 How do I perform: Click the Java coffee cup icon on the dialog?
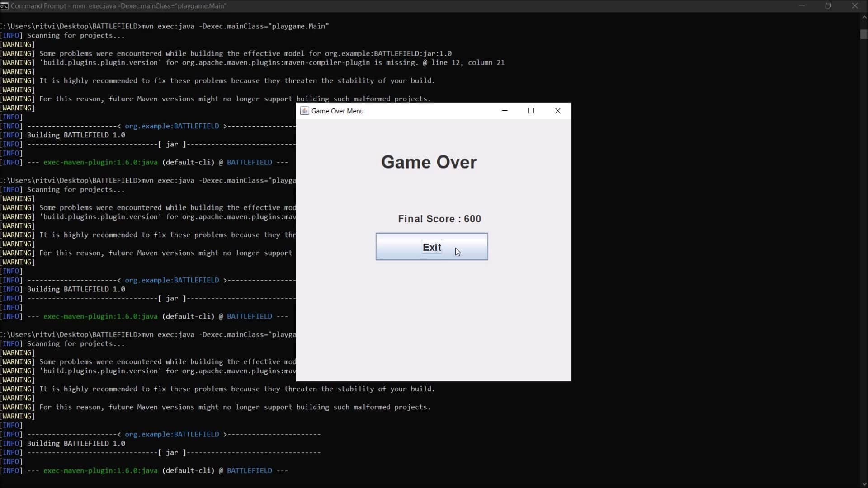pos(305,111)
